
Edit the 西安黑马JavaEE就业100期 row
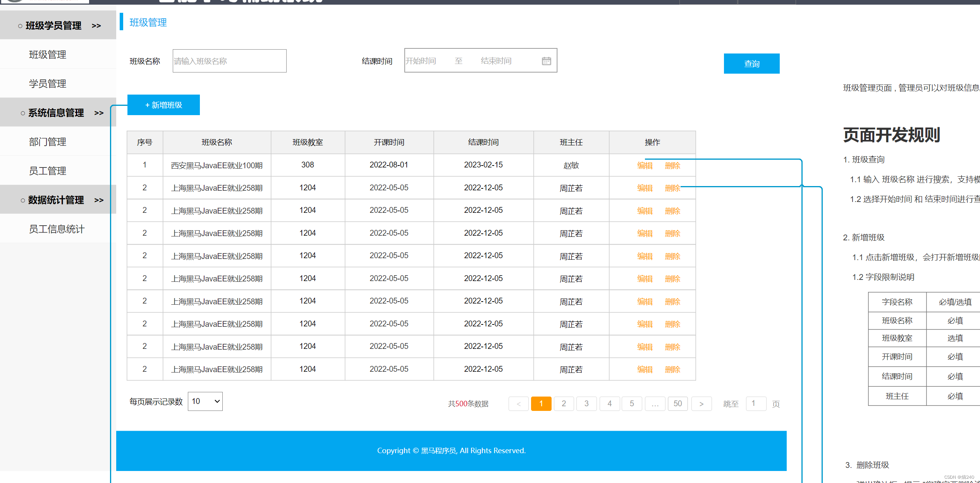(645, 166)
